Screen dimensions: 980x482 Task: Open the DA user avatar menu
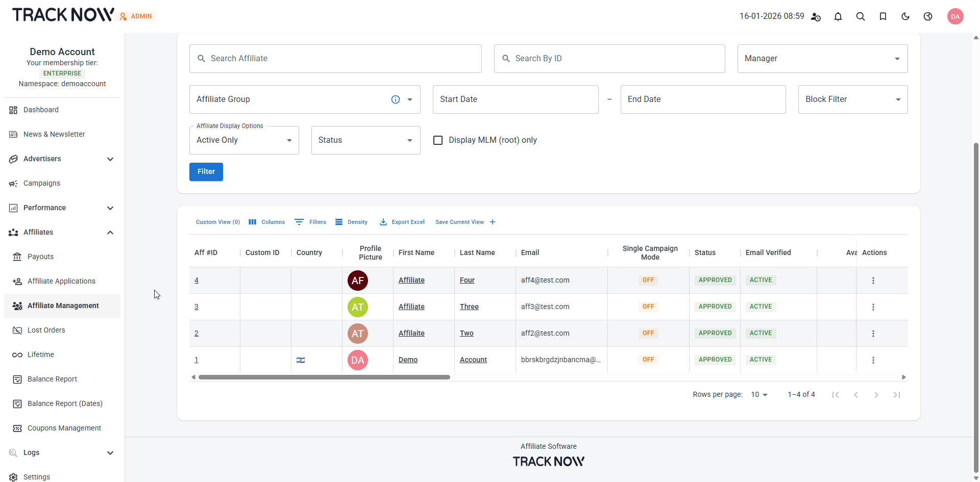tap(955, 16)
